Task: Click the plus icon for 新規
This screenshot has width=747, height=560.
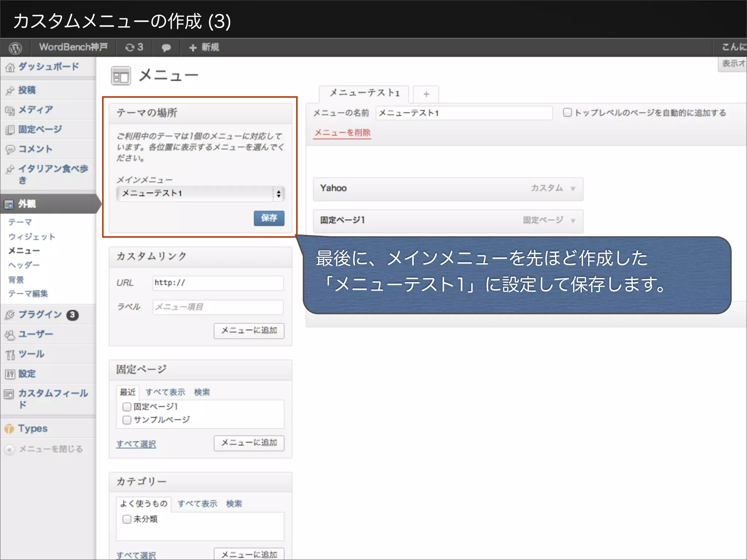Action: [193, 48]
